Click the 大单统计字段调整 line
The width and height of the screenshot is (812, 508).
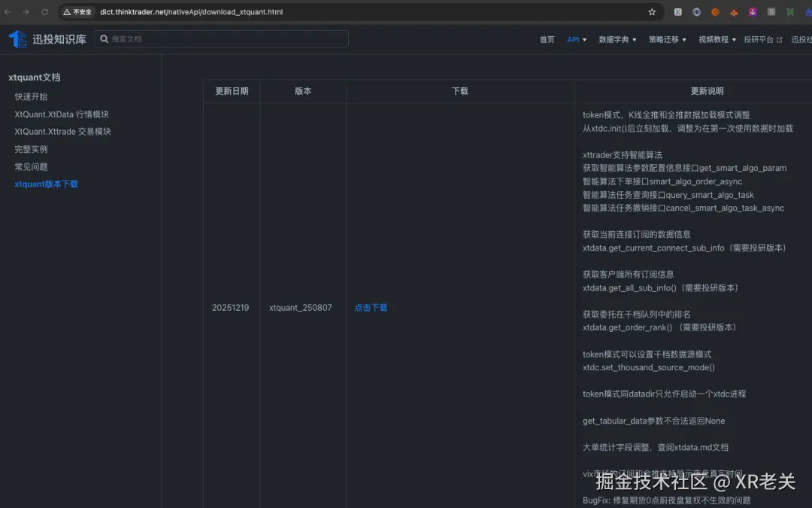[656, 447]
